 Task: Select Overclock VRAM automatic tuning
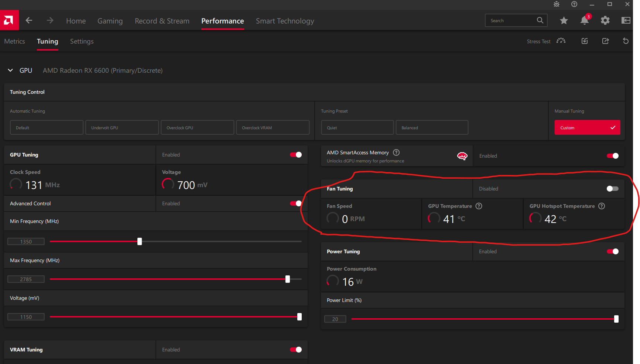[x=273, y=127]
